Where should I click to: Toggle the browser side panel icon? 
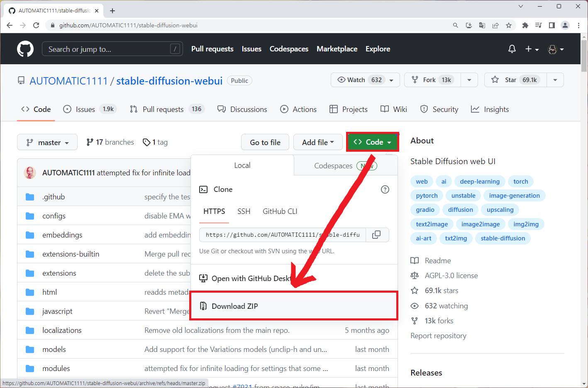pos(552,25)
